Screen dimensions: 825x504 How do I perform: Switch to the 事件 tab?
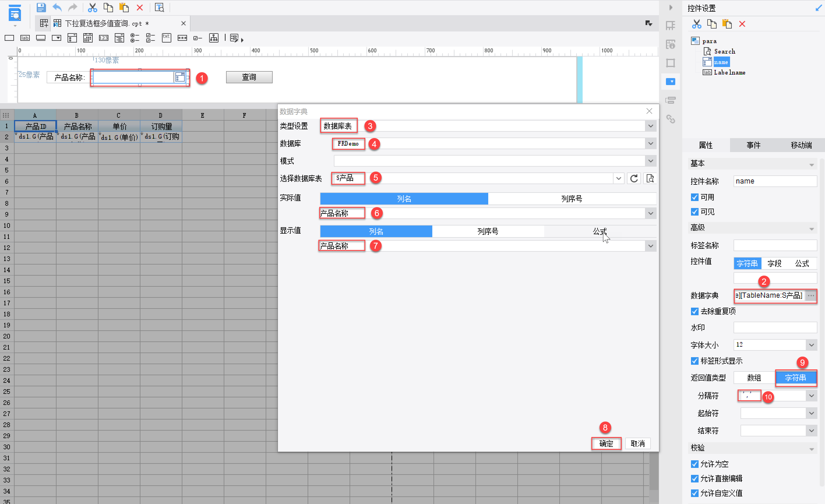point(753,145)
